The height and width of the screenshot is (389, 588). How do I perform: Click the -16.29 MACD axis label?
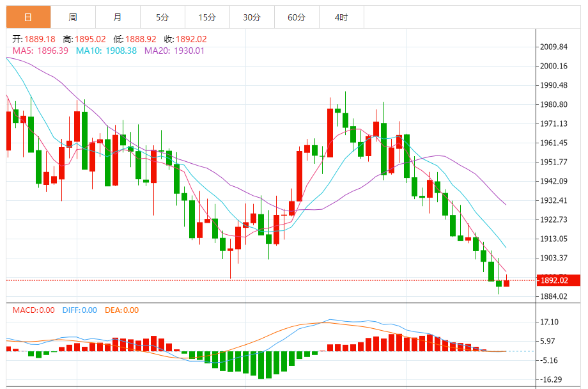click(x=550, y=379)
